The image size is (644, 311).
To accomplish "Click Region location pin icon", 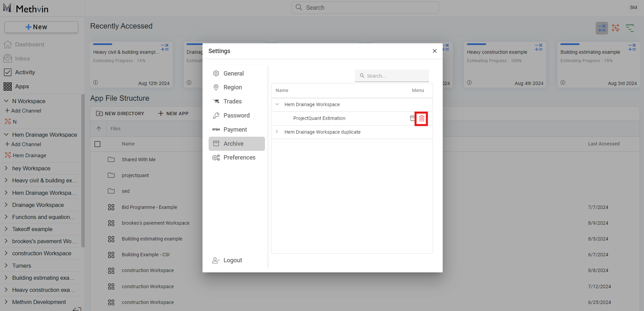I will [x=216, y=87].
